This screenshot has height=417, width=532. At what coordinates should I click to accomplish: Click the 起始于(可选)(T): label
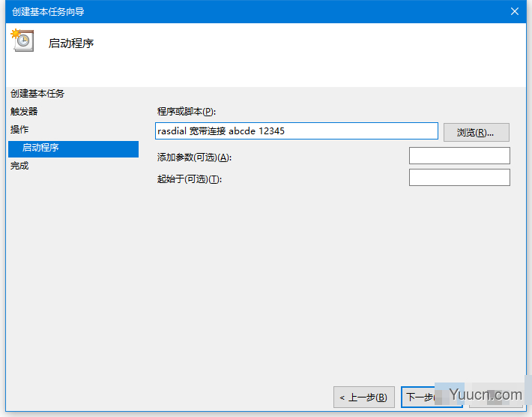click(x=190, y=179)
